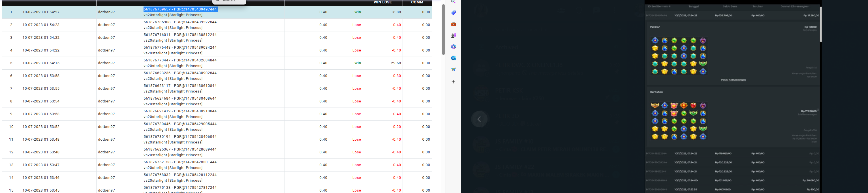
Task: Click session row 14705430902844 in history panel
Action: (x=732, y=189)
